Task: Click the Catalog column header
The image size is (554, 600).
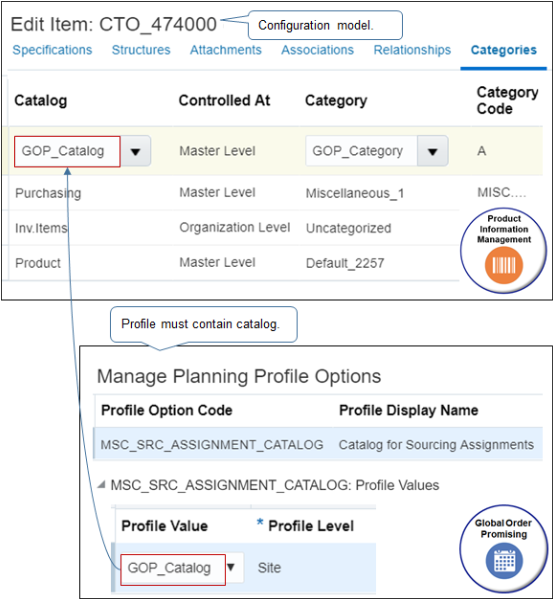Action: tap(41, 101)
